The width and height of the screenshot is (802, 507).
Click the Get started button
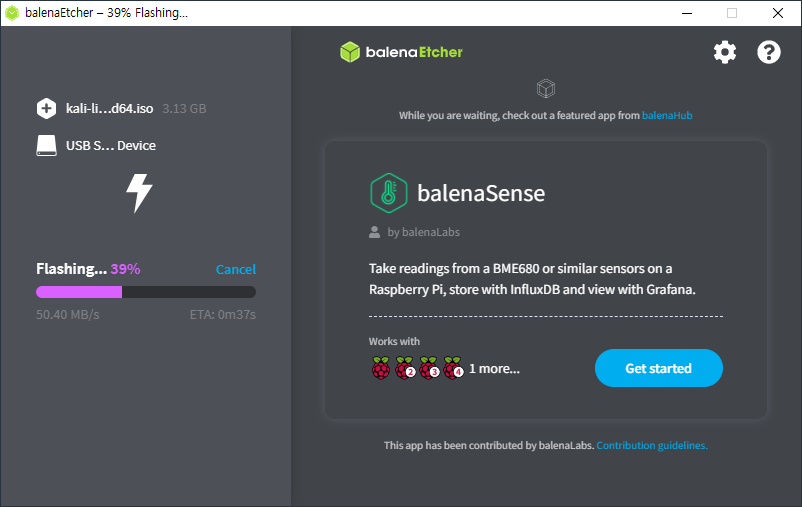click(x=659, y=368)
